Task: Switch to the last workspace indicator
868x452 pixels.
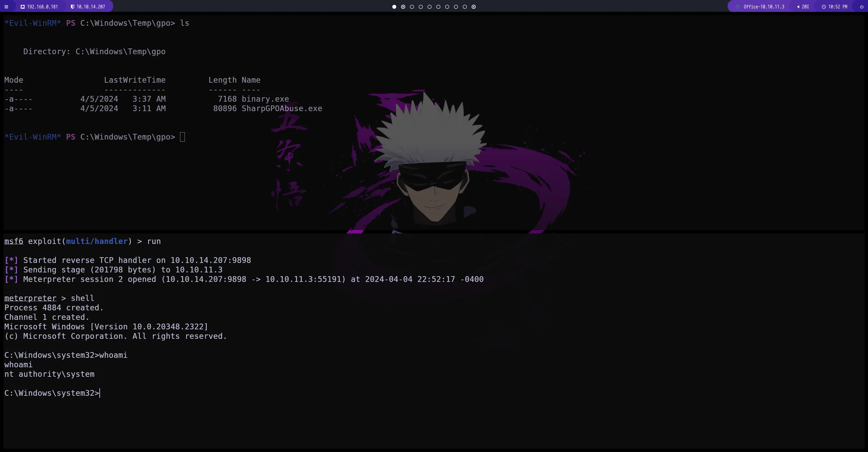Action: (474, 7)
